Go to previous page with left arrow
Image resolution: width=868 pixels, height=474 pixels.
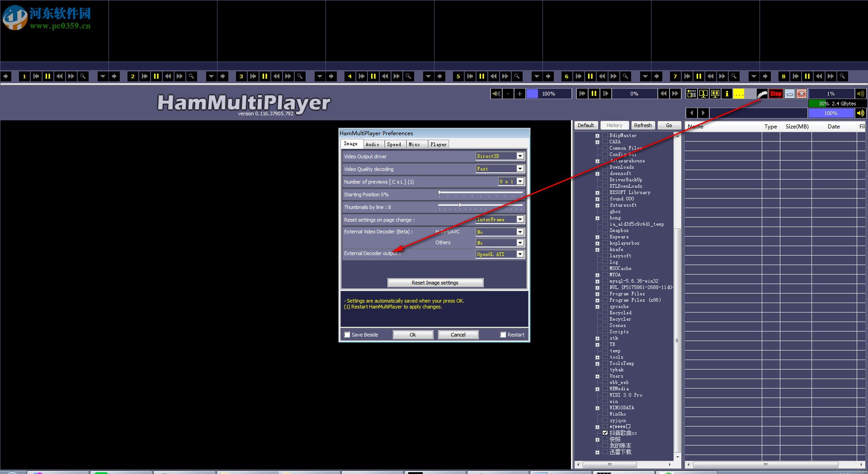tap(692, 113)
